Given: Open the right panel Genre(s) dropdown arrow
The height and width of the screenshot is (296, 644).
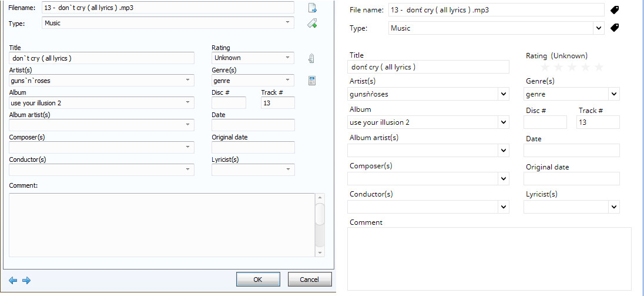Looking at the screenshot, I should (613, 94).
